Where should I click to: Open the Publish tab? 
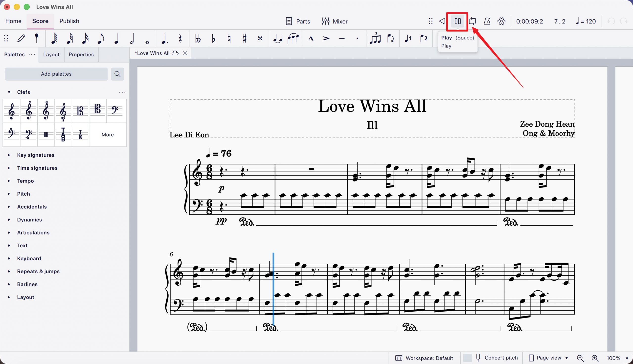pos(69,21)
